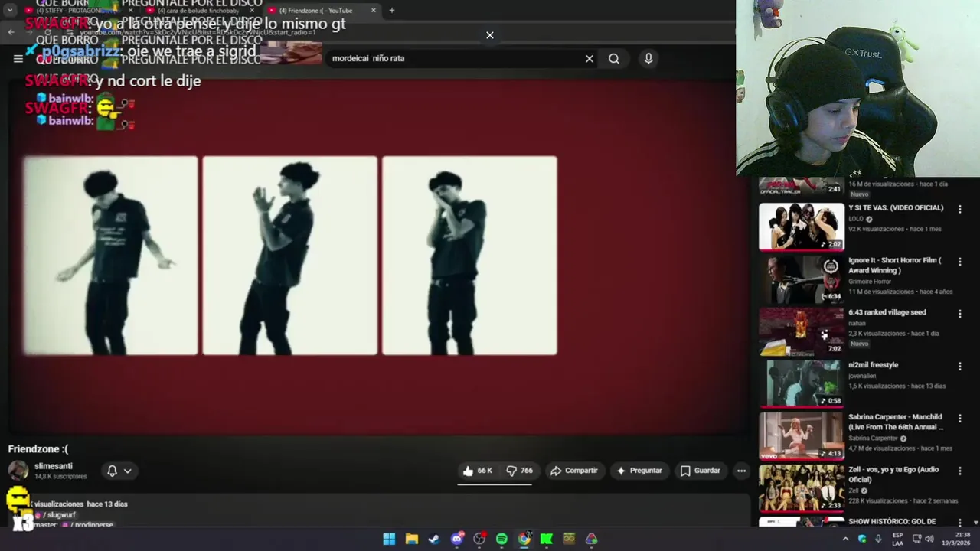Screen dimensions: 980x551
Task: Open the Windows Start menu
Action: point(389,539)
